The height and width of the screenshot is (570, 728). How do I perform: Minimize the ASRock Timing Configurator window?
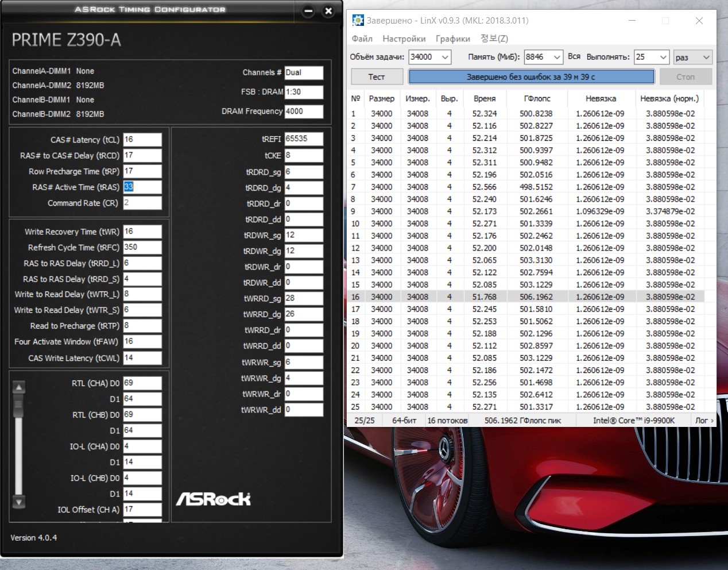[x=309, y=11]
